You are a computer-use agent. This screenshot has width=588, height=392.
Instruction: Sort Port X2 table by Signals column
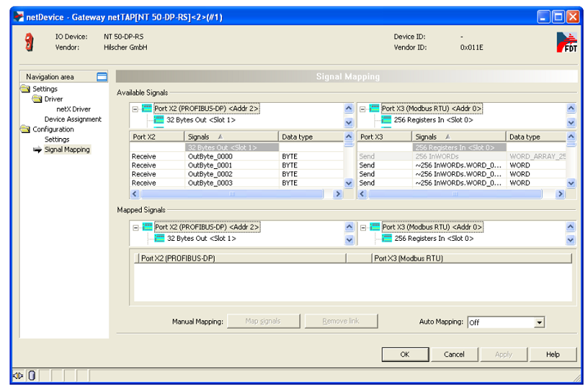coord(231,137)
